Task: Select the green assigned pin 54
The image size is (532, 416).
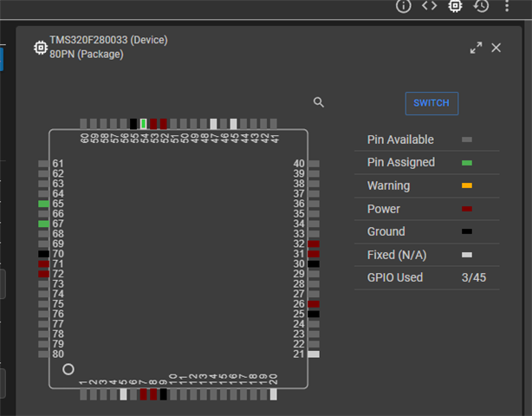Action: click(144, 124)
